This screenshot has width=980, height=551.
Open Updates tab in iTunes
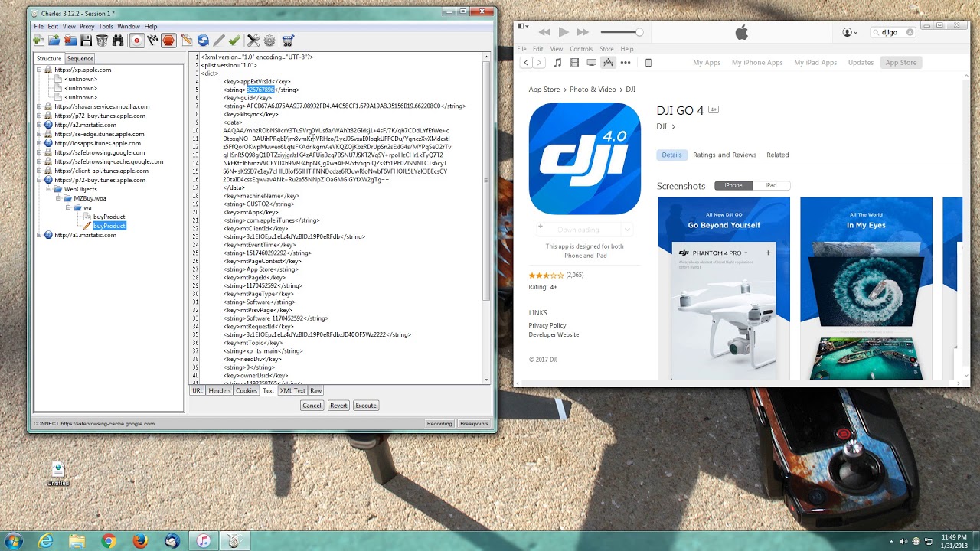[861, 63]
